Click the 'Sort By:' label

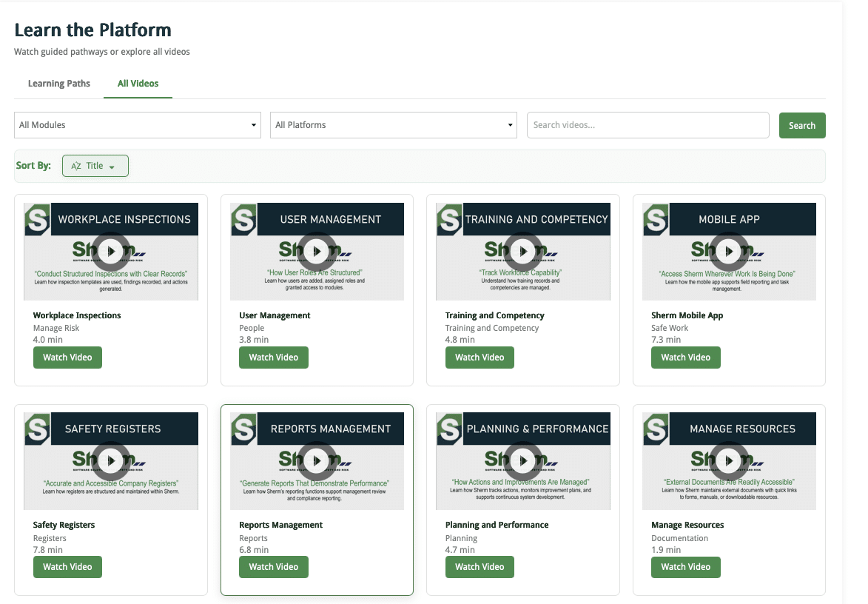tap(33, 166)
